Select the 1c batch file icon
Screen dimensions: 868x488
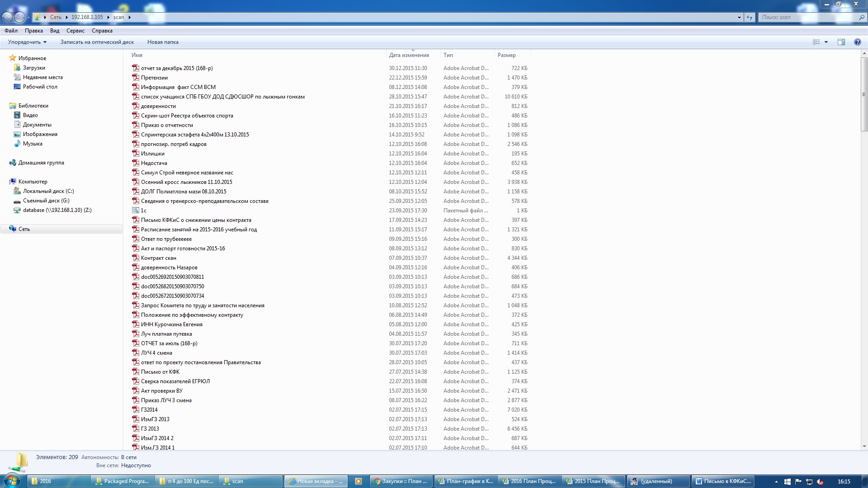[x=136, y=211]
